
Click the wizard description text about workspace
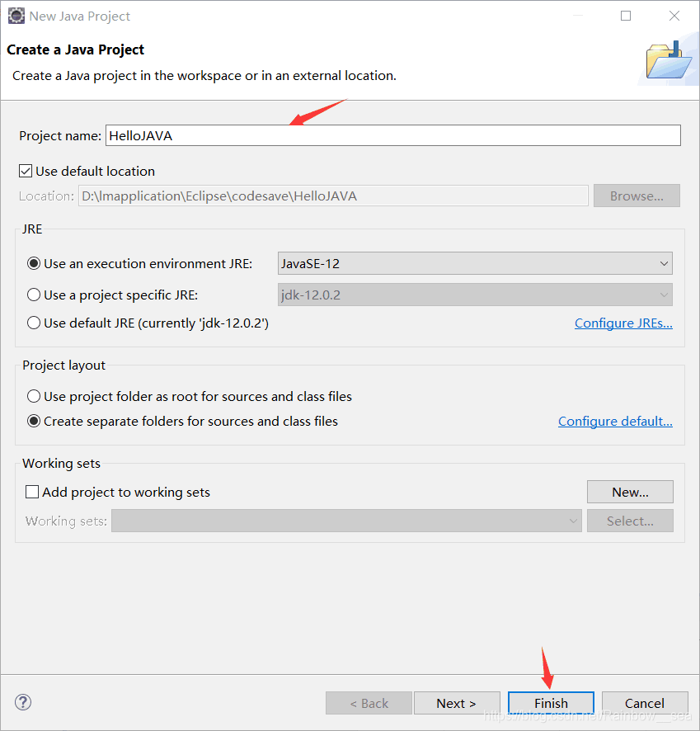204,76
